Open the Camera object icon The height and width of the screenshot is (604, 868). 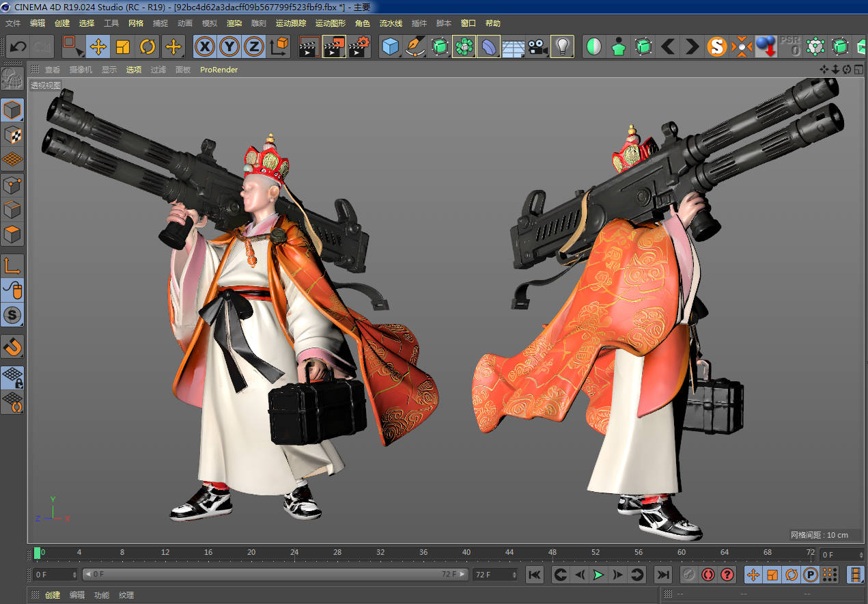[537, 47]
